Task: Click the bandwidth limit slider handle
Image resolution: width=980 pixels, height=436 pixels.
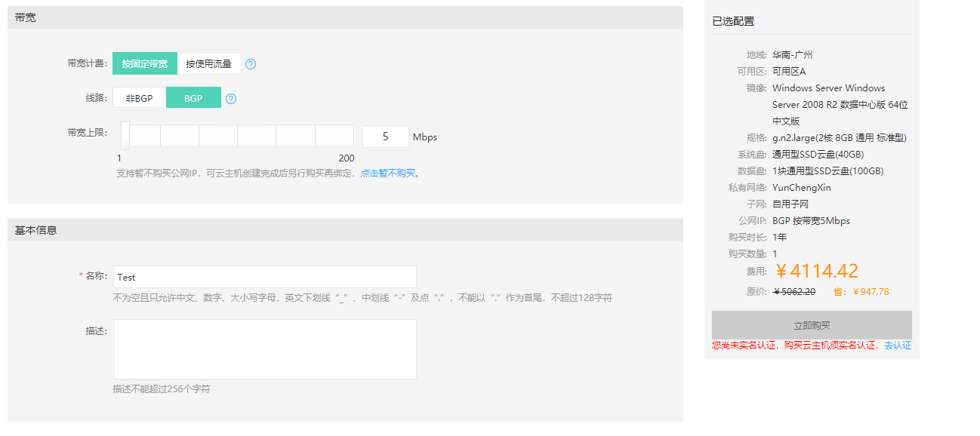Action: tap(125, 137)
